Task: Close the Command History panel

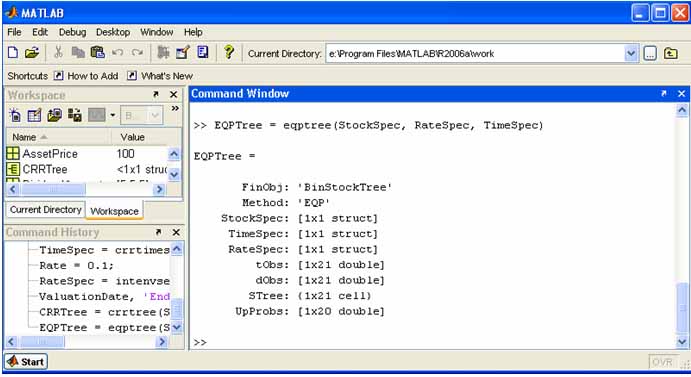Action: click(176, 232)
